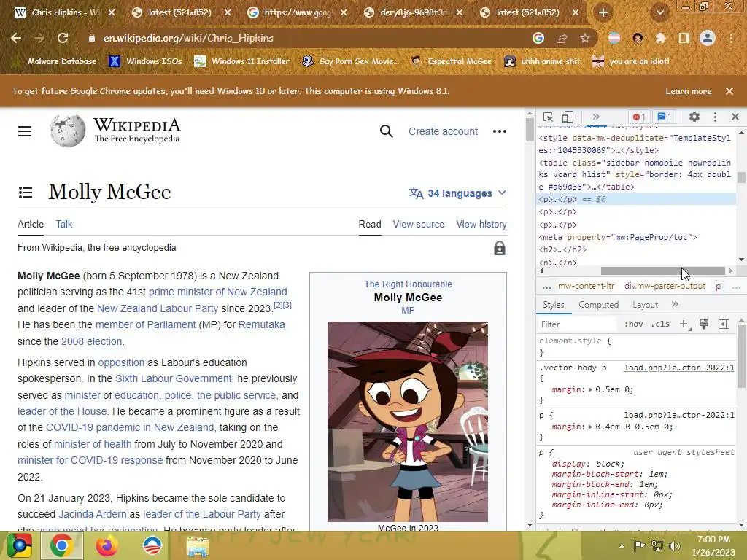The height and width of the screenshot is (560, 747).
Task: Toggle the table of contents list icon
Action: (x=26, y=192)
